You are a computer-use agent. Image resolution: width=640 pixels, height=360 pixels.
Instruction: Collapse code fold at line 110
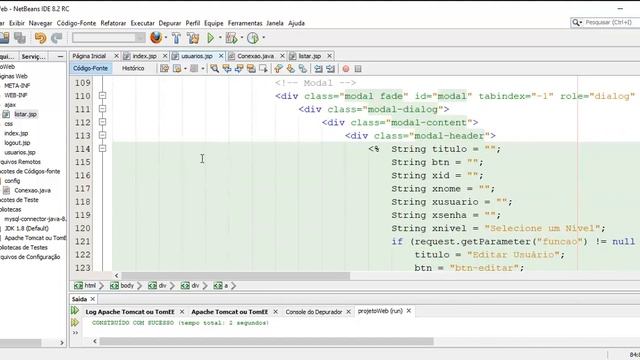coord(102,96)
